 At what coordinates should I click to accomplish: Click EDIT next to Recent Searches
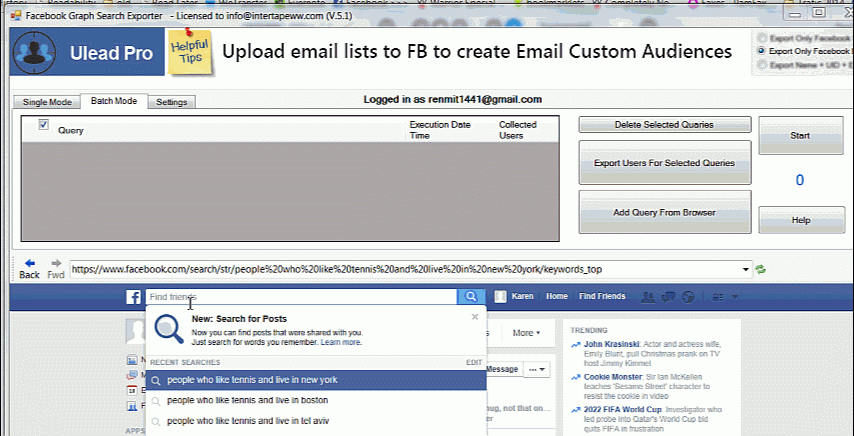[474, 363]
